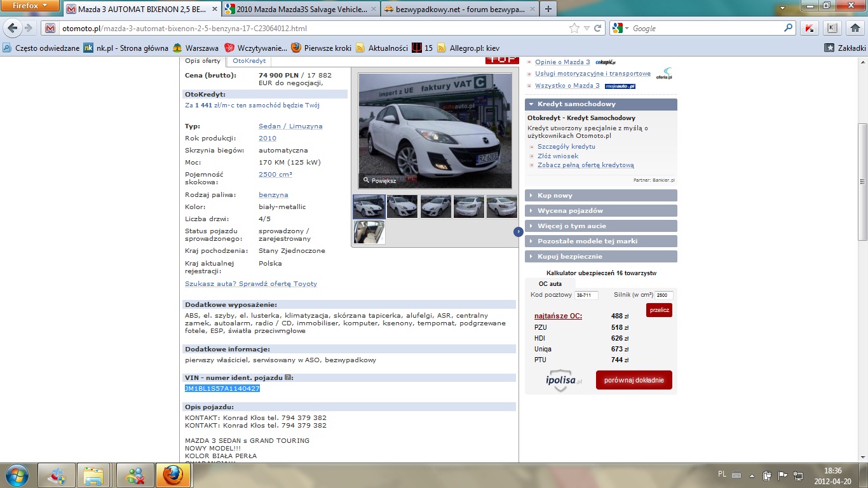Click the highlighted VIN number JM1BL1S57A1140427
Screen dimensions: 868x488
tap(222, 388)
